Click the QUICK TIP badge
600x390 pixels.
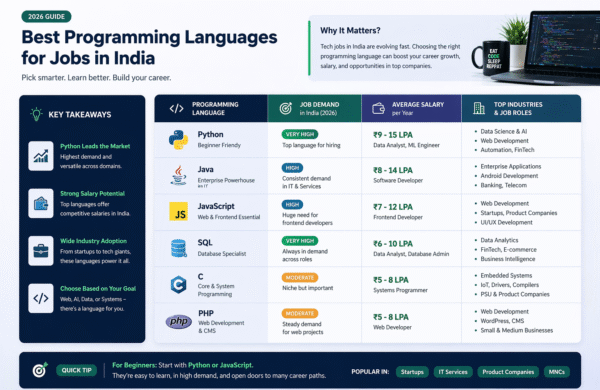click(x=77, y=370)
